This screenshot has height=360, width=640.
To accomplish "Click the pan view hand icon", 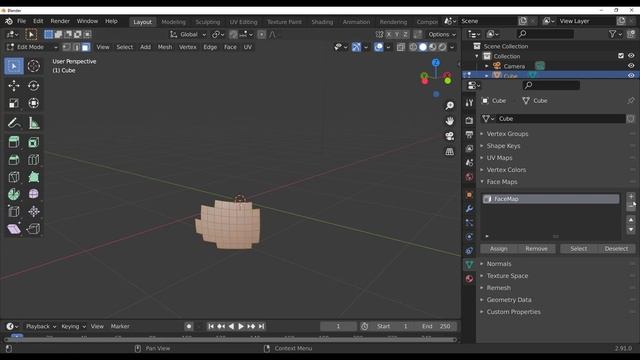I will tap(449, 121).
